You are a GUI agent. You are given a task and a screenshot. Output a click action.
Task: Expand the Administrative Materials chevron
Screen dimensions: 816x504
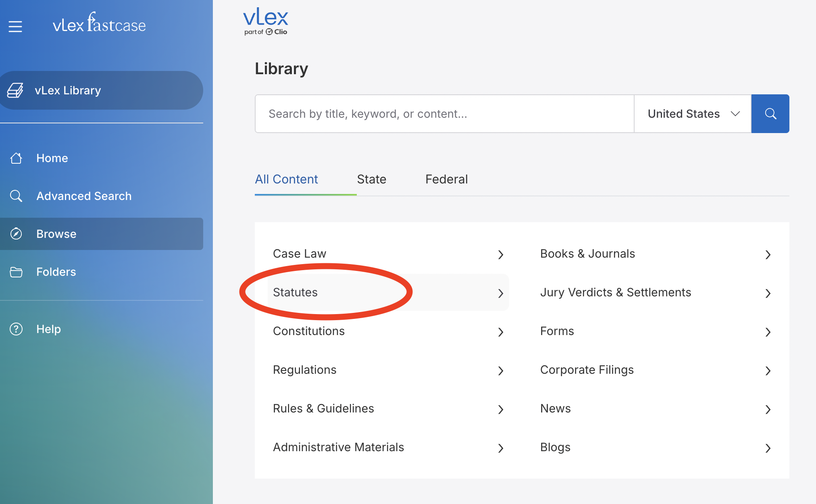pyautogui.click(x=501, y=448)
